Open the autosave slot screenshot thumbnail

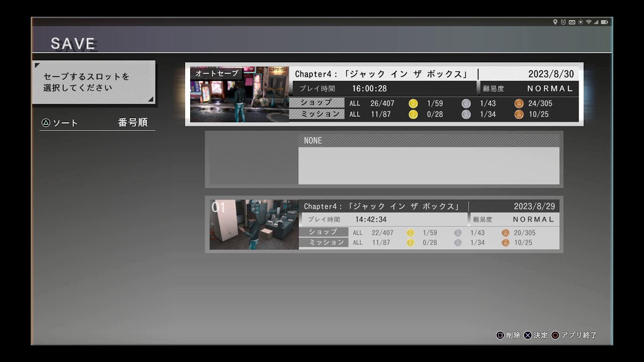239,95
